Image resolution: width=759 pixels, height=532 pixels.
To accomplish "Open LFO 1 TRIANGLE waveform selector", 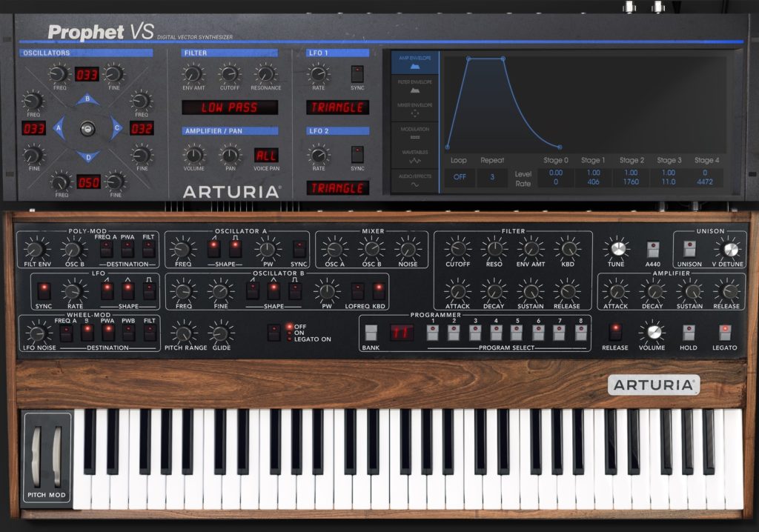I will (x=337, y=107).
